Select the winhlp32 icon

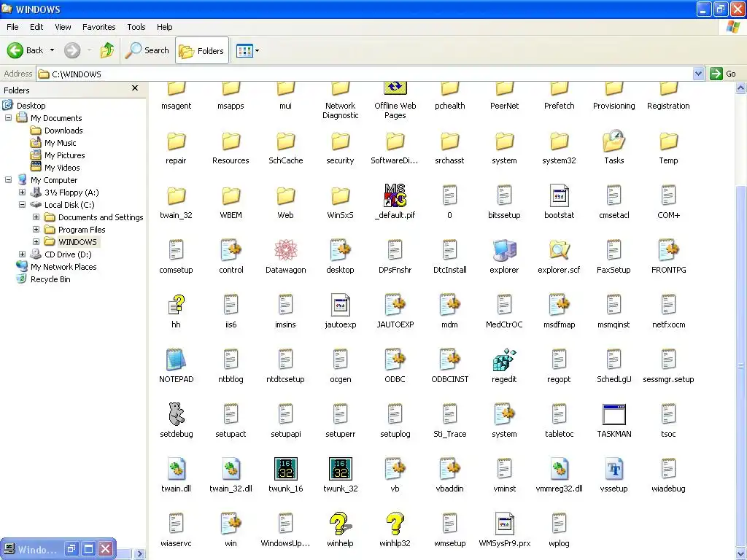click(x=395, y=524)
